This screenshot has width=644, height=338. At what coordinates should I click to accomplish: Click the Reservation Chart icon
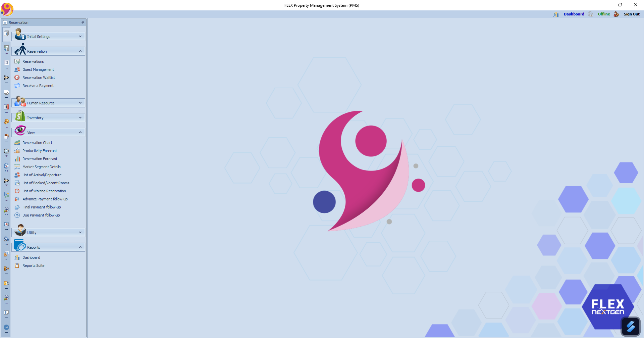pos(17,143)
